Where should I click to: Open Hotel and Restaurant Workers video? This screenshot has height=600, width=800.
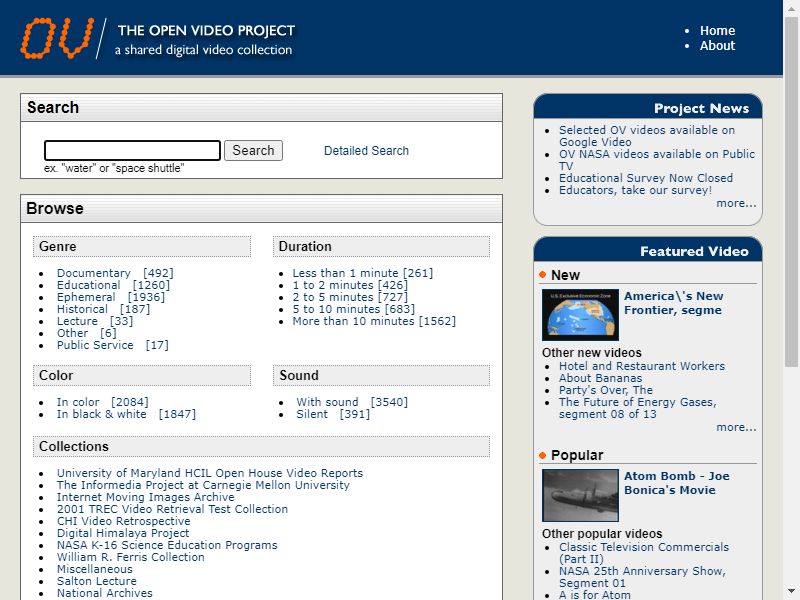click(642, 366)
